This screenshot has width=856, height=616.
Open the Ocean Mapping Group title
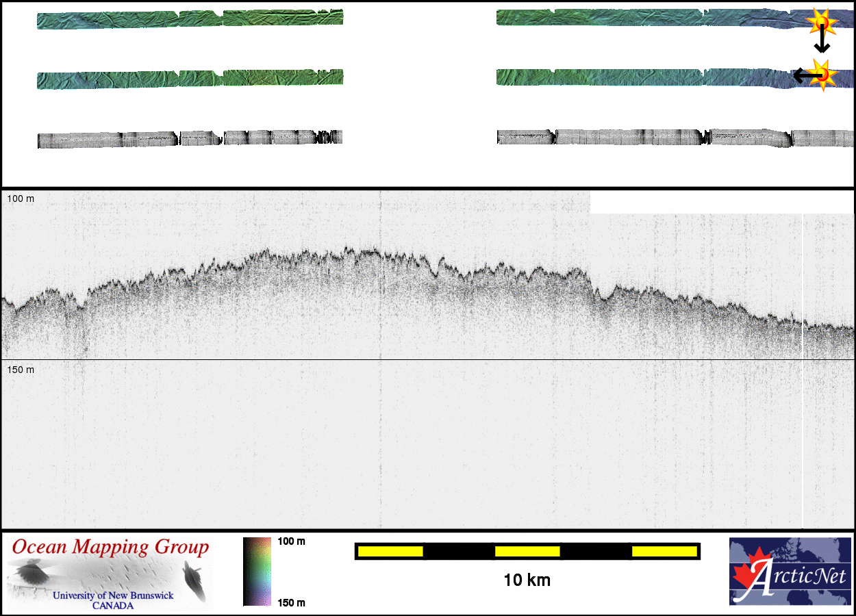[110, 548]
